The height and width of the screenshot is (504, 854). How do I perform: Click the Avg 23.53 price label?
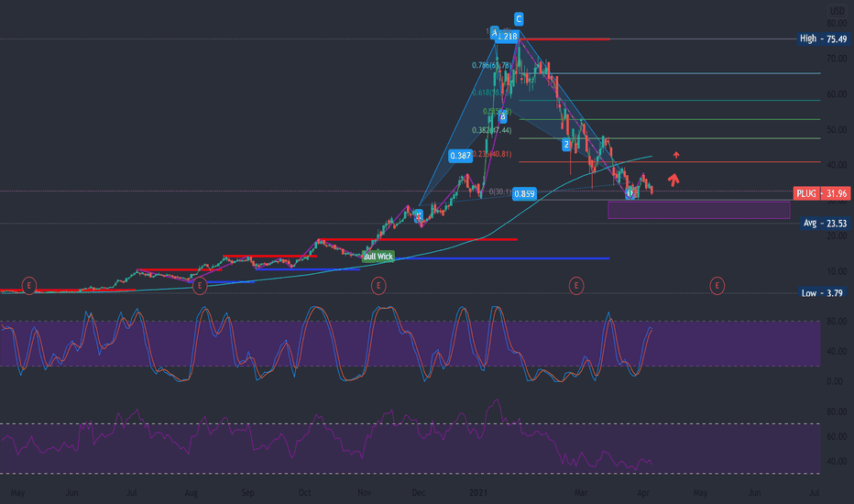point(825,224)
